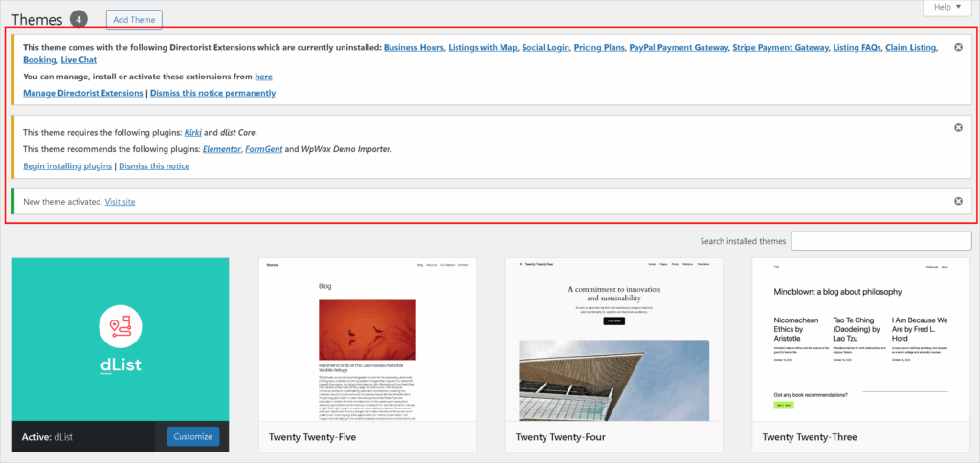Open the Elementor plugin link
Image resolution: width=980 pixels, height=463 pixels.
click(222, 149)
